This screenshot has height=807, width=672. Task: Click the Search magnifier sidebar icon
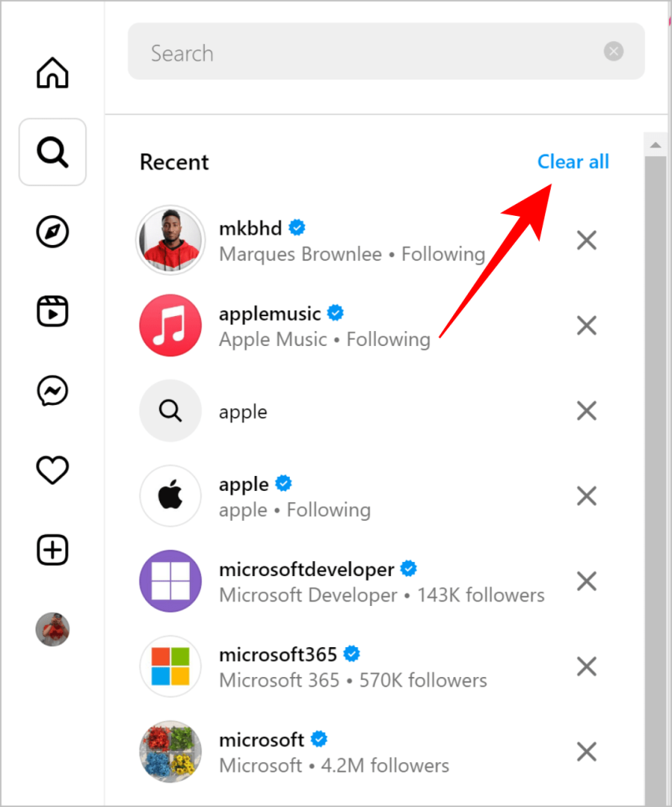pyautogui.click(x=53, y=152)
